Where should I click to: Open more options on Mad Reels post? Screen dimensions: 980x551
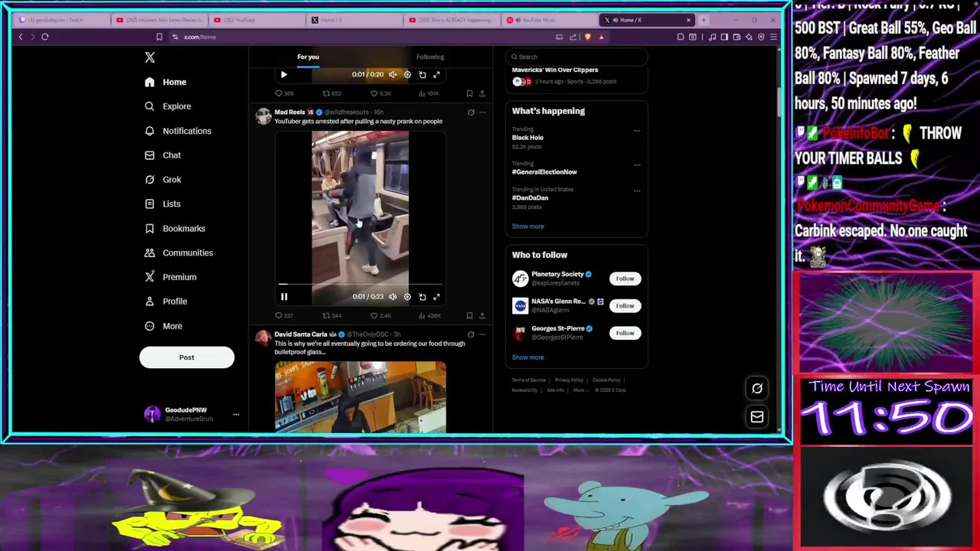coord(482,112)
